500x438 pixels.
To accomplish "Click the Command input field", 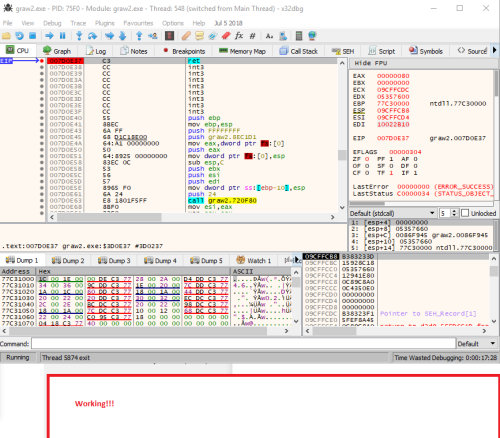I will [243, 344].
